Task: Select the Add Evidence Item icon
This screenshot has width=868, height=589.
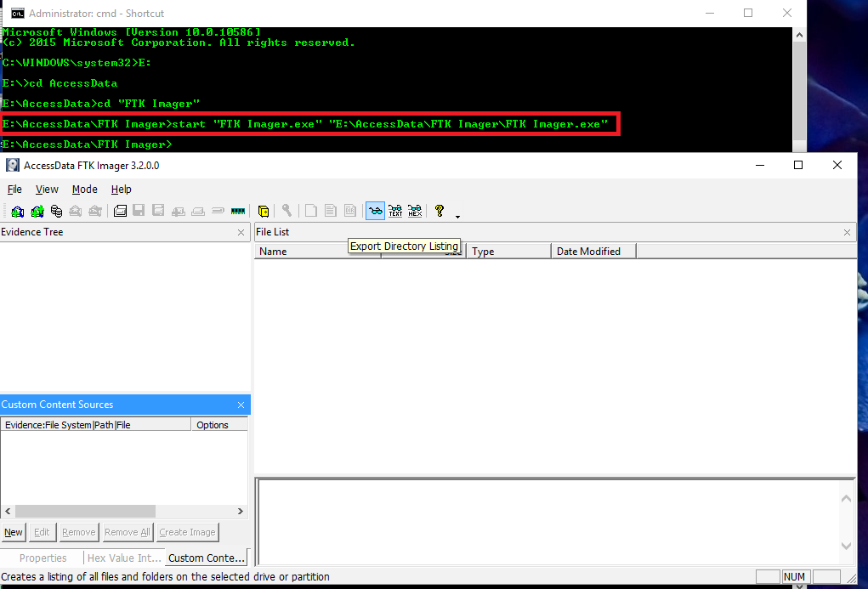Action: click(18, 211)
